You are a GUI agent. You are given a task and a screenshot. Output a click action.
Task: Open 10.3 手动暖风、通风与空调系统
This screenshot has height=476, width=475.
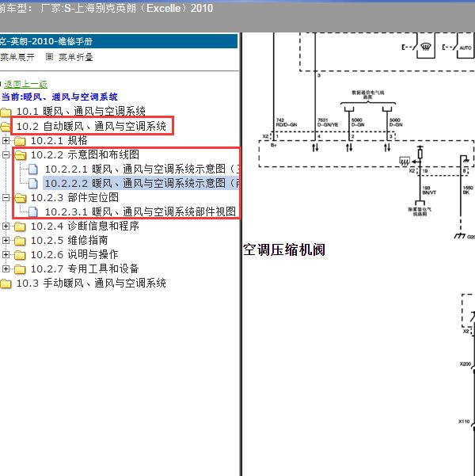pyautogui.click(x=91, y=284)
